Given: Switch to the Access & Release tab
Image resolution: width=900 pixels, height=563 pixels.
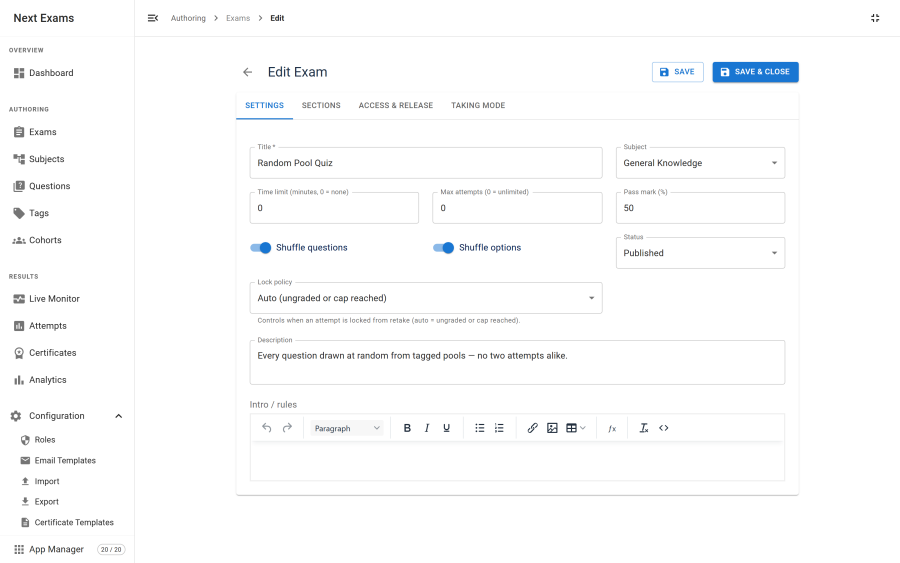Looking at the screenshot, I should 395,106.
